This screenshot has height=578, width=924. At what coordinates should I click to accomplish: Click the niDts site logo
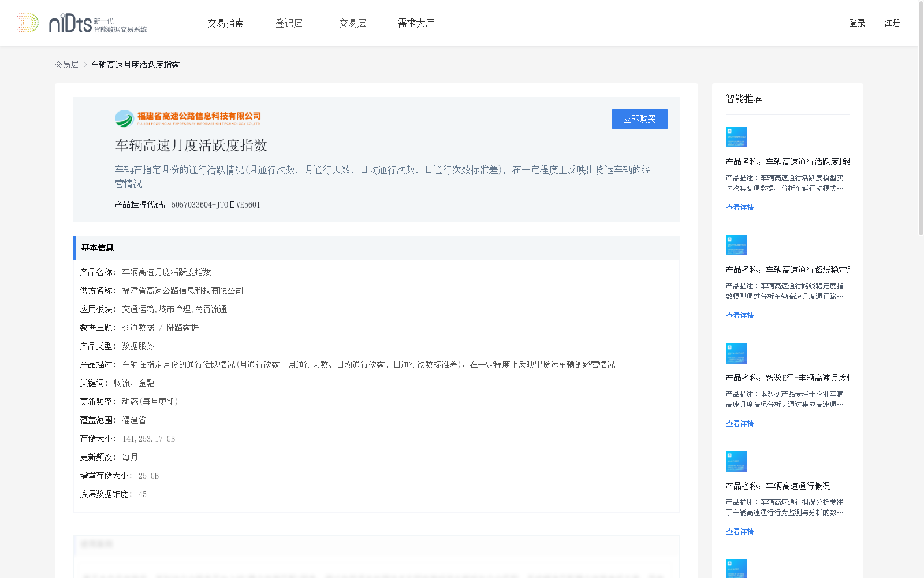pyautogui.click(x=82, y=23)
